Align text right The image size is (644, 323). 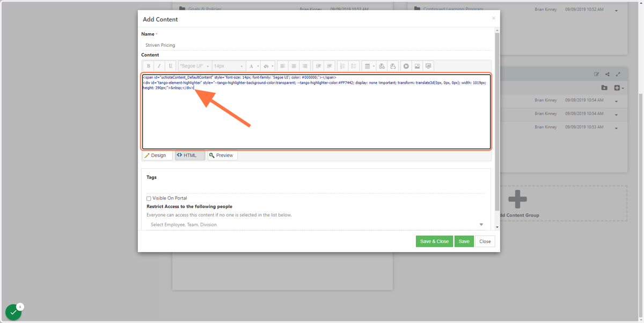click(x=304, y=66)
